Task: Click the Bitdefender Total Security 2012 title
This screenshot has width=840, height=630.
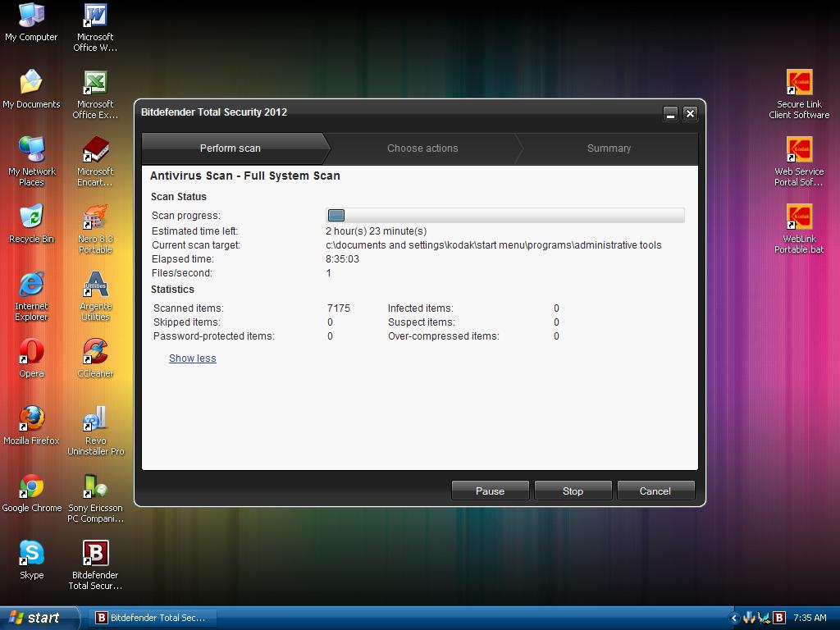Action: pyautogui.click(x=214, y=112)
